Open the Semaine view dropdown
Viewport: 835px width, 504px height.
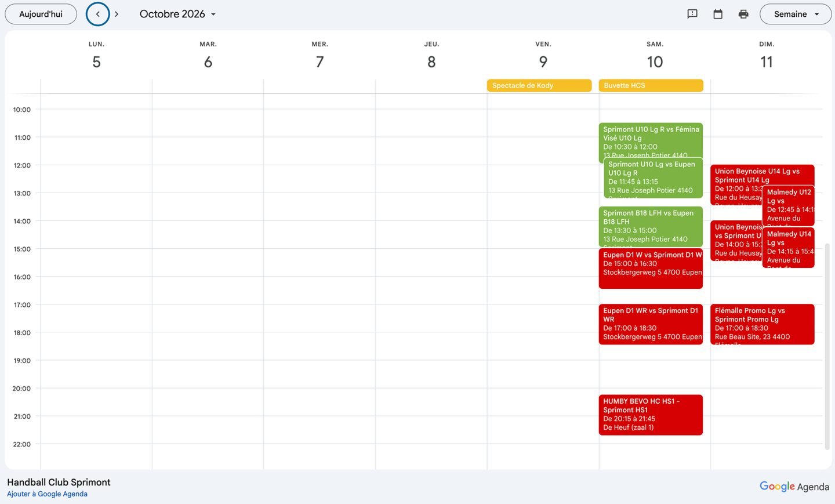coord(796,14)
